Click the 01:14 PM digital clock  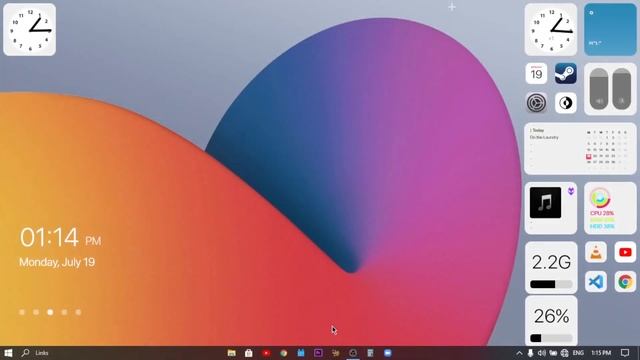point(60,238)
